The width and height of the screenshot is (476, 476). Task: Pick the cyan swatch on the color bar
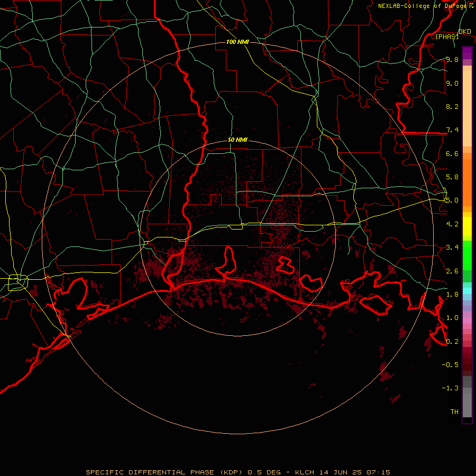point(467,291)
